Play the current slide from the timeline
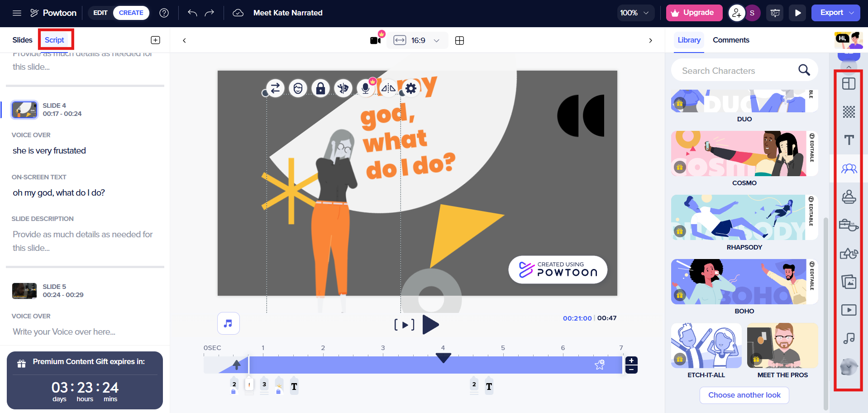868x413 pixels. click(x=431, y=324)
